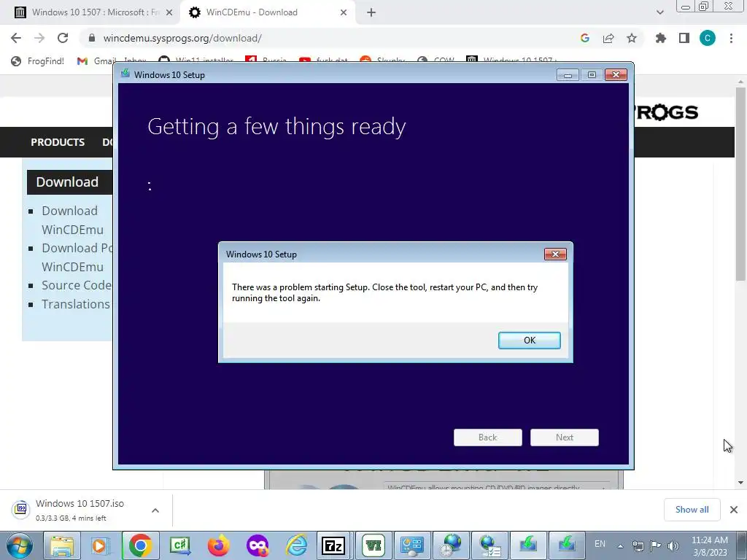Screen dimensions: 747x560
Task: Click first Windows 10 Setup taskbar icon
Action: [528, 545]
